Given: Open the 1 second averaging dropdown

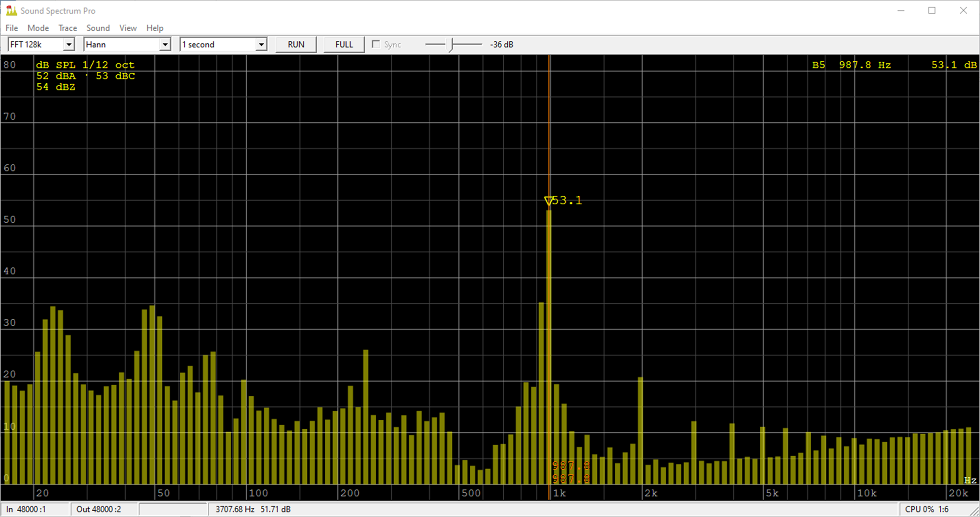Looking at the screenshot, I should pyautogui.click(x=261, y=44).
